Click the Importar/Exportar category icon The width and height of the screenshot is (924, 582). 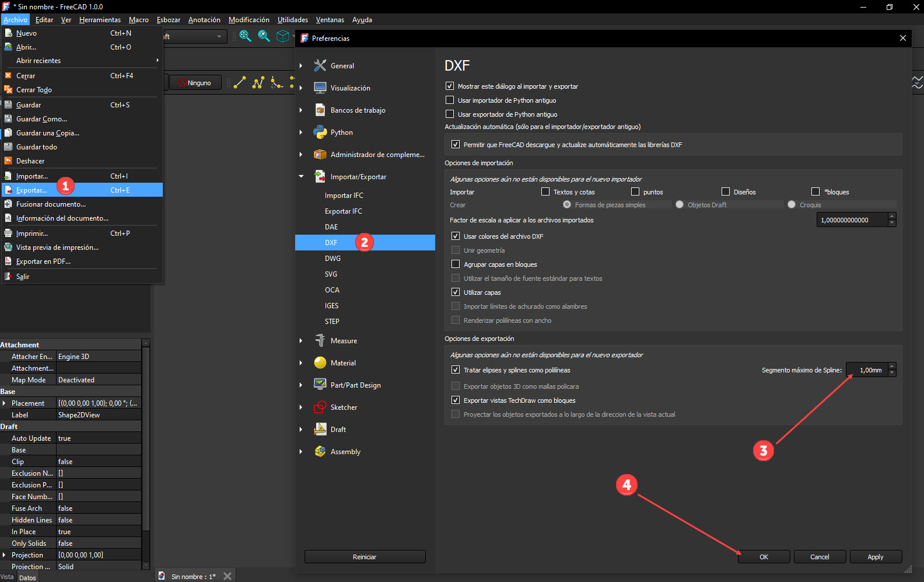[320, 176]
